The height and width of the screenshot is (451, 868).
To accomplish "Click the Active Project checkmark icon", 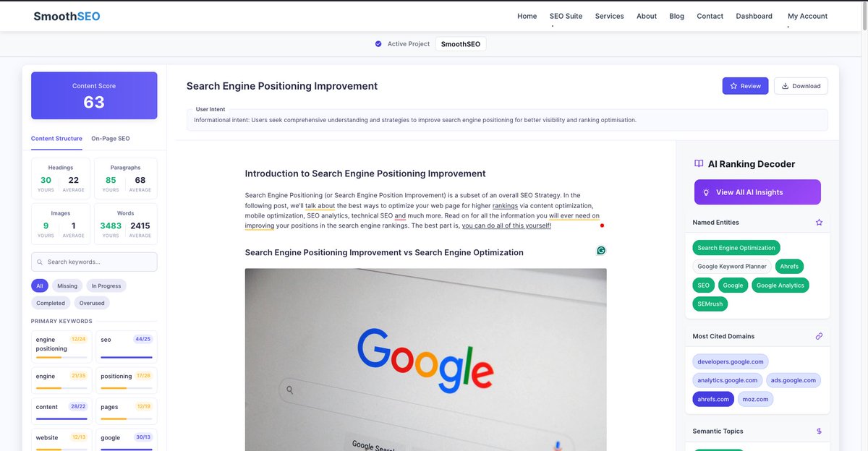I will [x=378, y=44].
